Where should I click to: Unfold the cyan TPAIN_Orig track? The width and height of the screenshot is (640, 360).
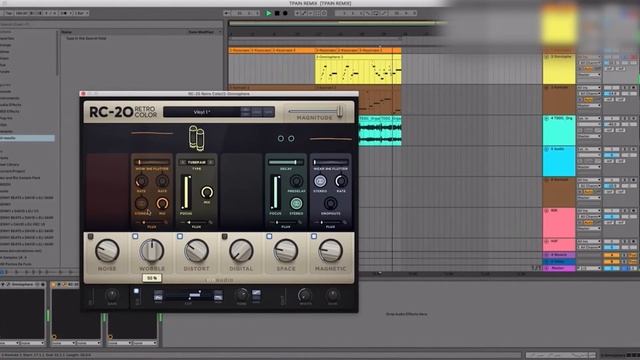pos(546,118)
